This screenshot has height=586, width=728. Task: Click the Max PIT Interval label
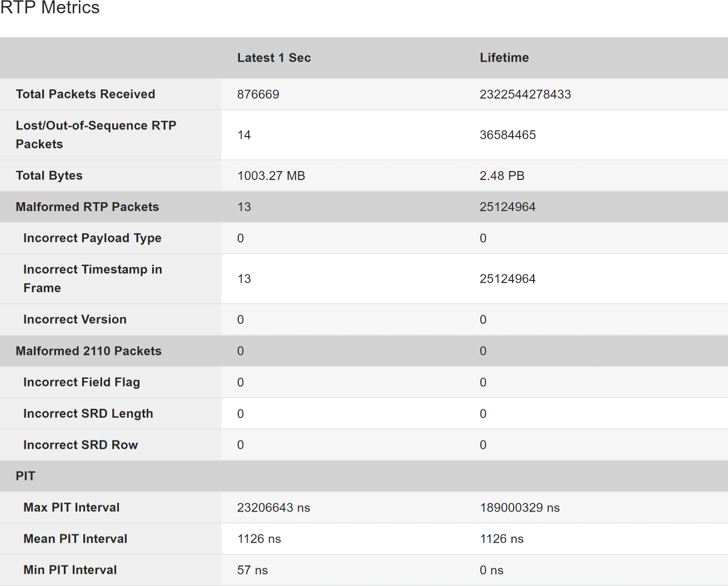click(x=72, y=508)
